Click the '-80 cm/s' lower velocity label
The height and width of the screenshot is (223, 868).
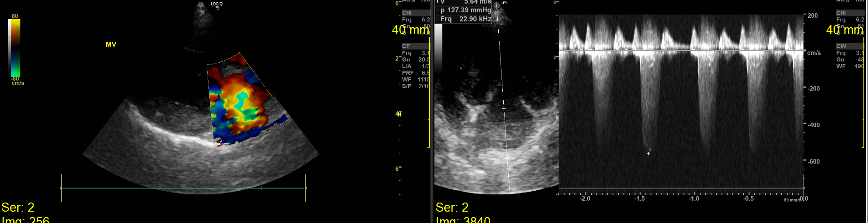(x=17, y=81)
